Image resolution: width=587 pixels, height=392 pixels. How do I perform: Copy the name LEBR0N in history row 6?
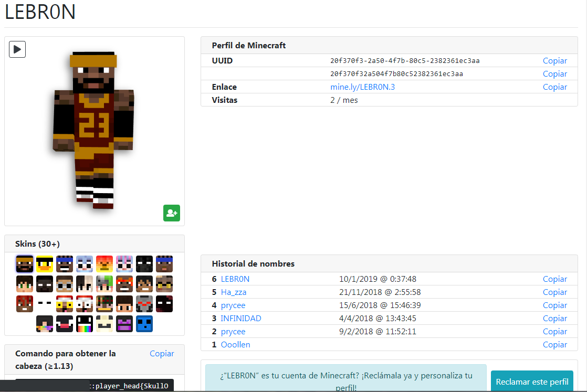point(555,279)
